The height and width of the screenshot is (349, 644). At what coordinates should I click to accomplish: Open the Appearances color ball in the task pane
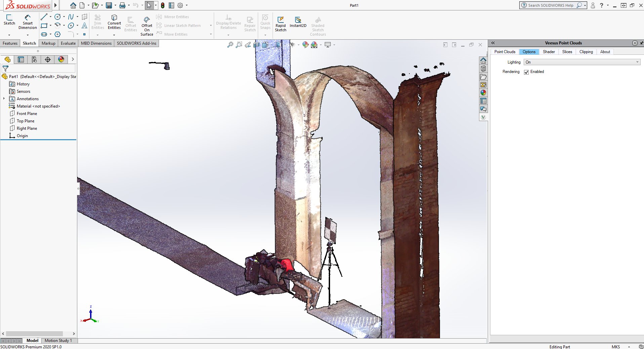[x=483, y=93]
